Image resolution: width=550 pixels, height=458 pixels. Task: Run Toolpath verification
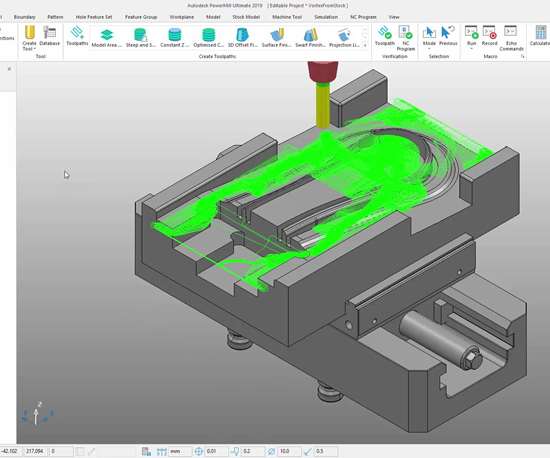[x=384, y=36]
